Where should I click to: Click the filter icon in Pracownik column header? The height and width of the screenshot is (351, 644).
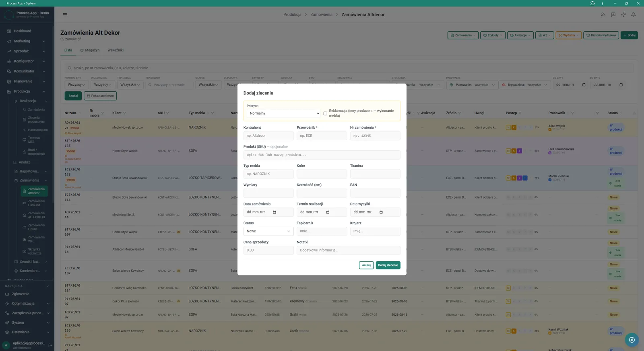572,113
